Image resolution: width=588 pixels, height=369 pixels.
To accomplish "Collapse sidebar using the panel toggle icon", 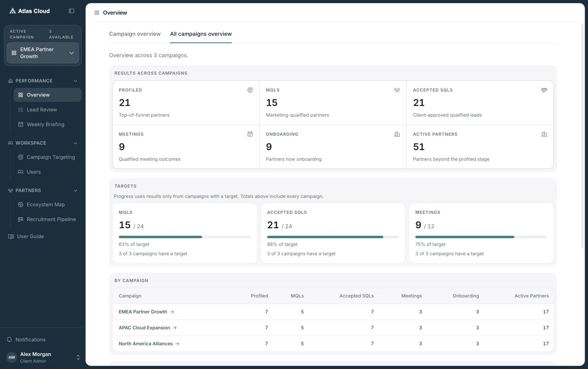I will tap(72, 11).
